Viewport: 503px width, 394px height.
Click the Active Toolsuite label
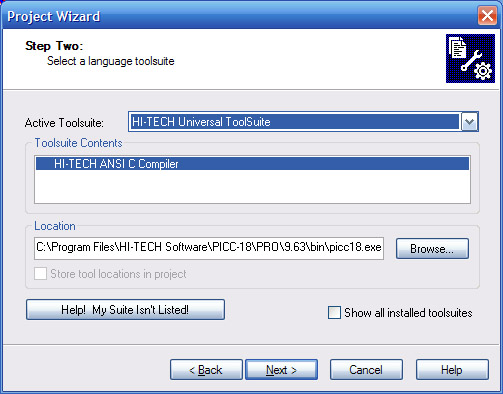[64, 123]
